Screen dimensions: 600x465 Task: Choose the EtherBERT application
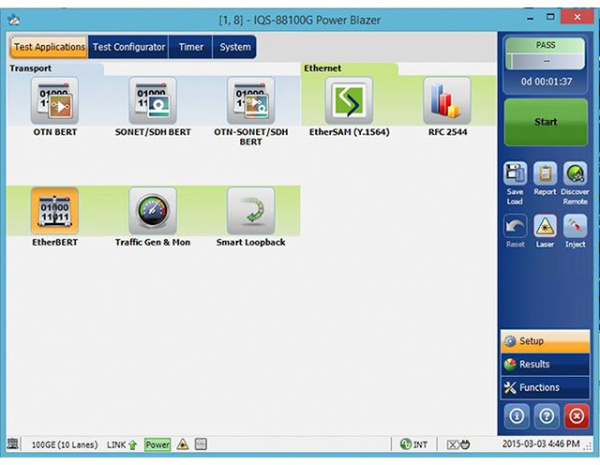[54, 211]
